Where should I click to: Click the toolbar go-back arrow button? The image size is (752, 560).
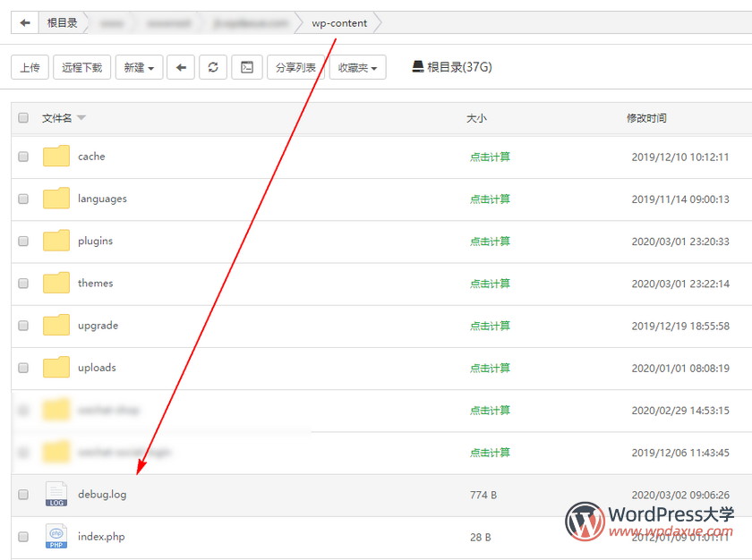[181, 67]
